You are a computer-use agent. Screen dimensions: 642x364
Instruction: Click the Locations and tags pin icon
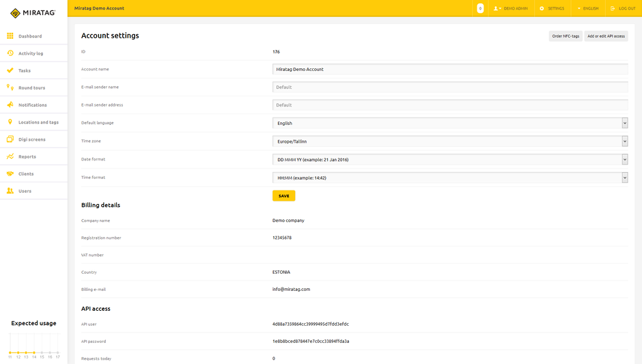[10, 122]
